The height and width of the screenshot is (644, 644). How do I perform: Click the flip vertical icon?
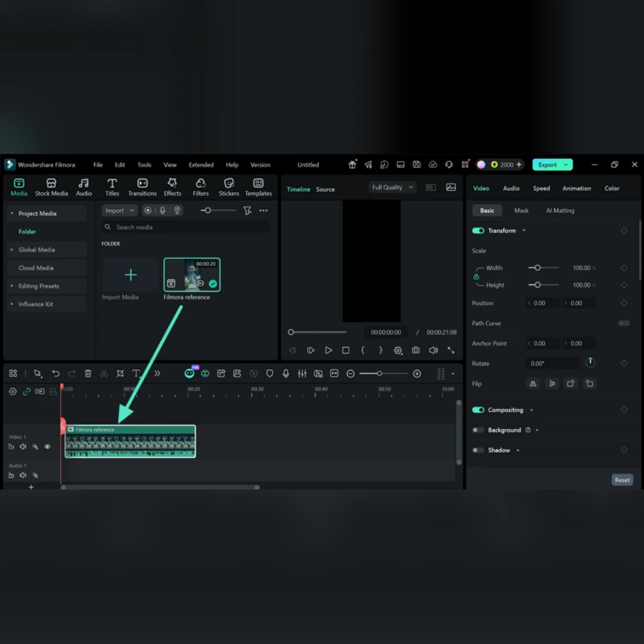click(552, 383)
